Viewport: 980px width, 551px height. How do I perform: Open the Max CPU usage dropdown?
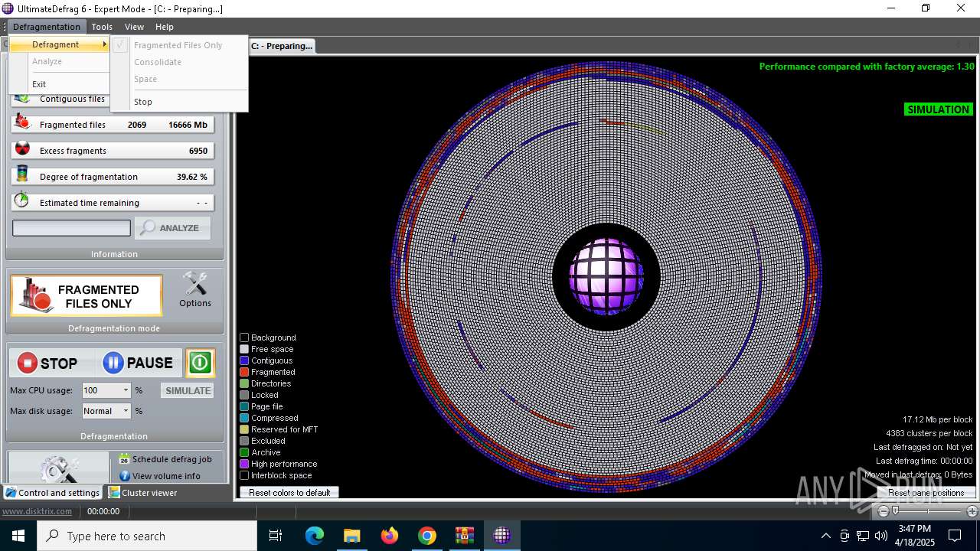tap(126, 390)
